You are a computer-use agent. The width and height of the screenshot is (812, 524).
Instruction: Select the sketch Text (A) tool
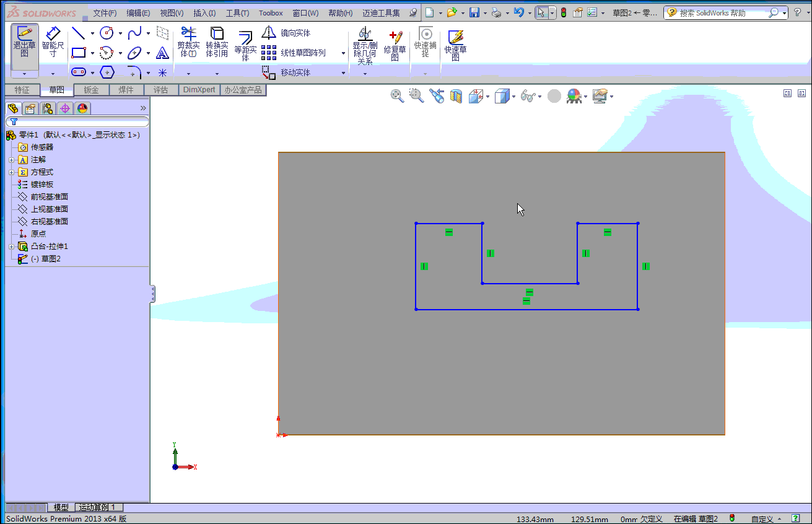point(162,53)
